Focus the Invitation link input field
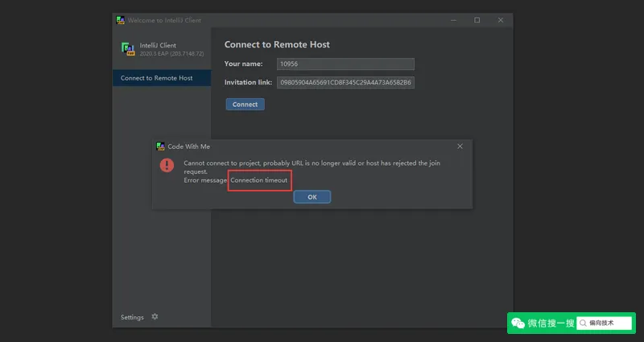644x342 pixels. 345,83
